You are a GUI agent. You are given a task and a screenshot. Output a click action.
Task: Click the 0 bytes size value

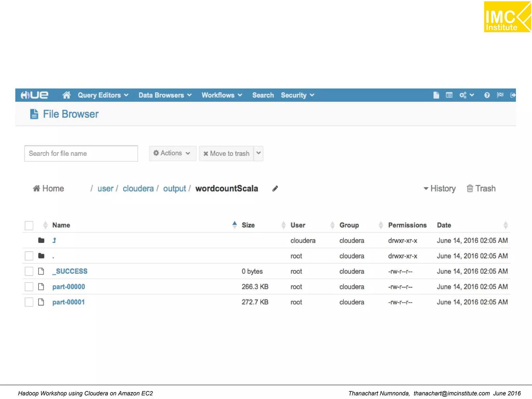coord(252,271)
